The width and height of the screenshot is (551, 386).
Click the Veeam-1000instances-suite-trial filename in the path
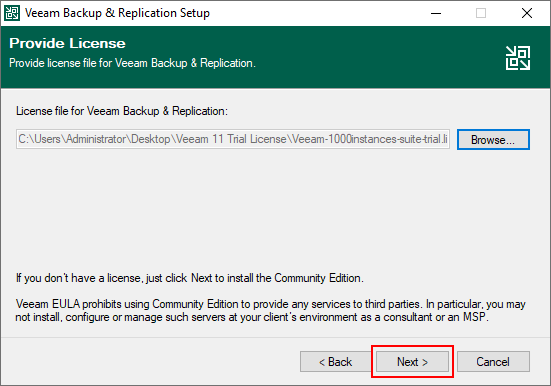(x=369, y=139)
